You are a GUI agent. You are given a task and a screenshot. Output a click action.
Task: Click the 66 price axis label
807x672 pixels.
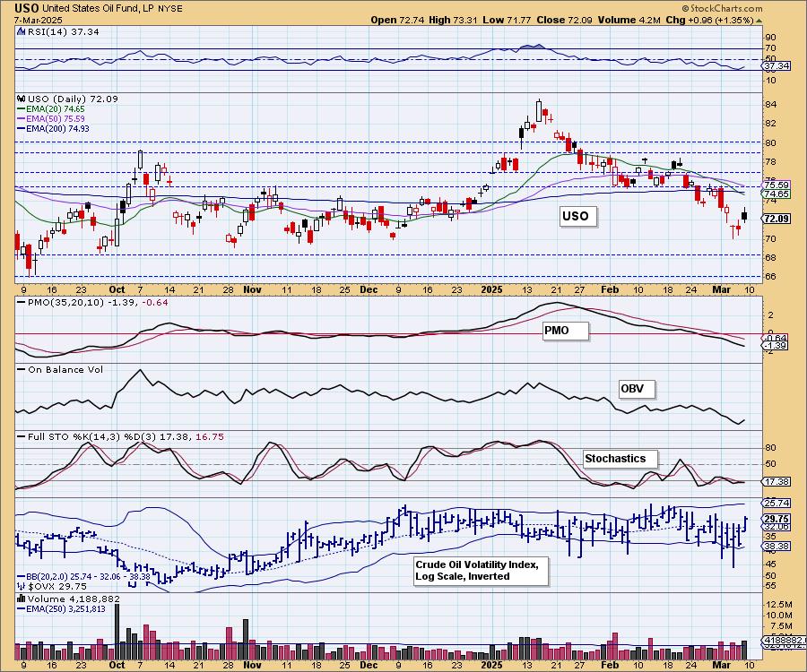tap(771, 277)
